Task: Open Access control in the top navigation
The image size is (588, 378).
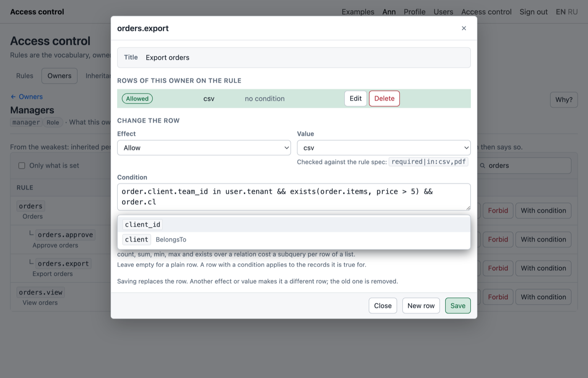Action: pyautogui.click(x=486, y=12)
